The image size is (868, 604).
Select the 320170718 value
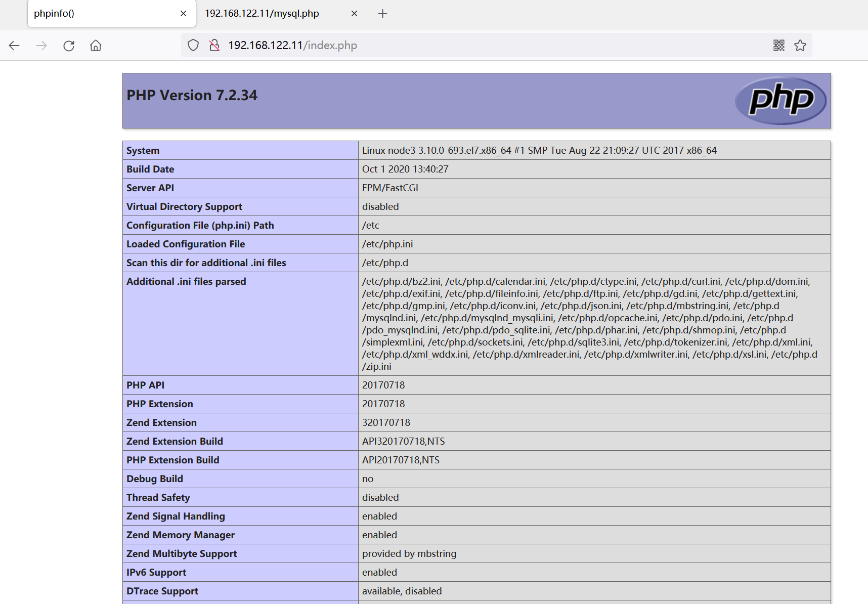click(x=386, y=422)
